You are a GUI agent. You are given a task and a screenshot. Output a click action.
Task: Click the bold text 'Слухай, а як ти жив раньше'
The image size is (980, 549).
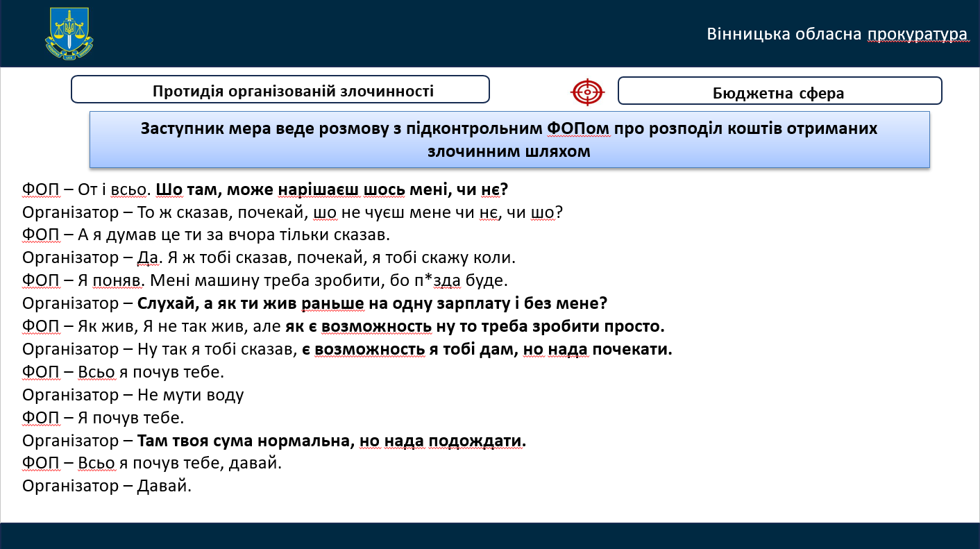coord(372,303)
